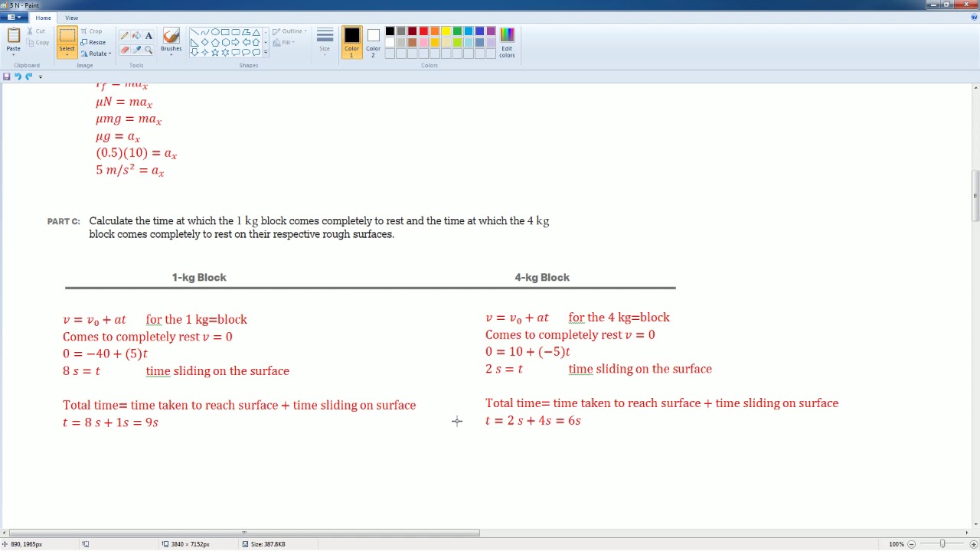
Task: Pick the yellow color swatch
Action: (446, 31)
